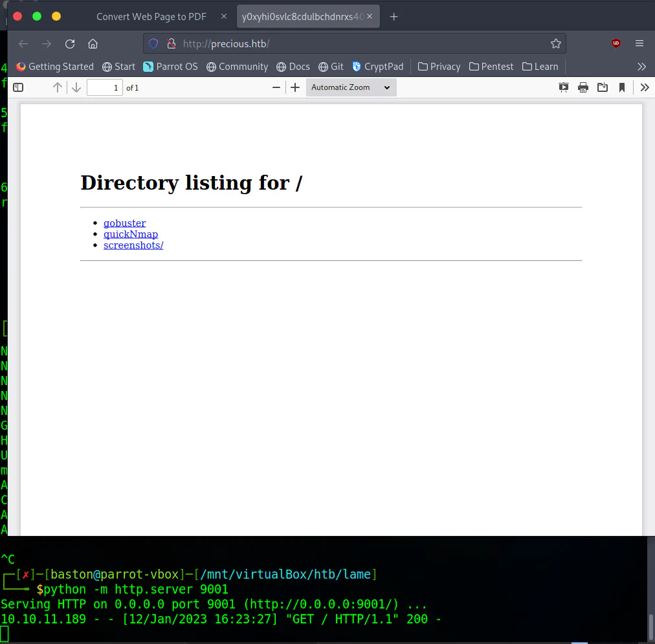Open the Getting Started bookmark
The image size is (655, 644).
click(x=55, y=67)
